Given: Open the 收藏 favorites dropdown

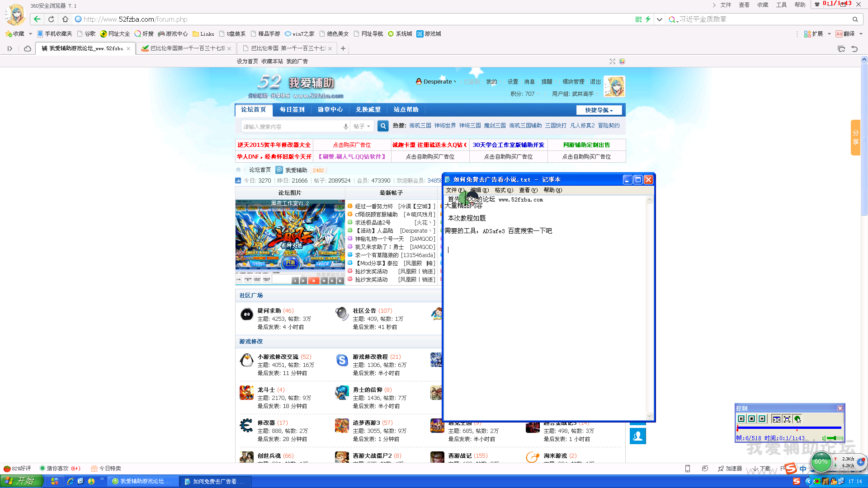Looking at the screenshot, I should 30,34.
